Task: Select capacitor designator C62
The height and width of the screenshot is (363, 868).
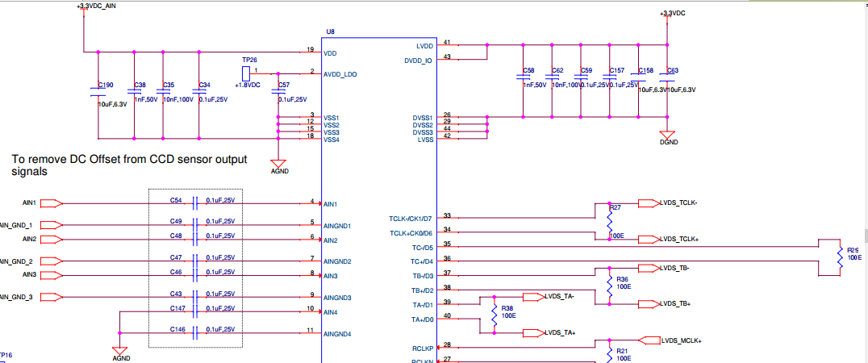Action: coord(557,71)
